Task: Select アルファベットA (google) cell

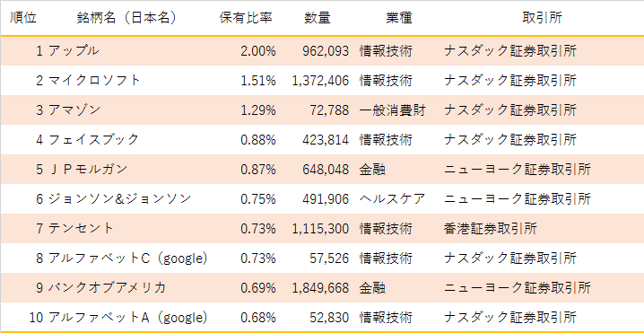Action: click(127, 318)
